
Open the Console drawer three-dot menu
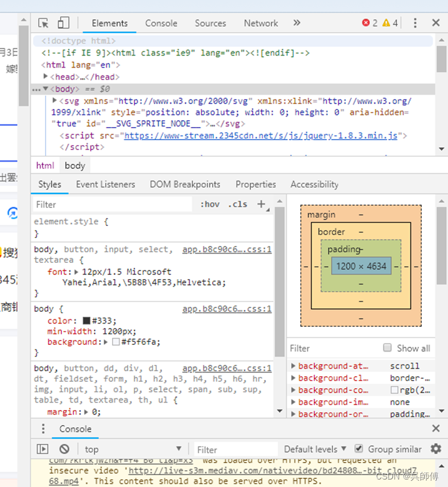pyautogui.click(x=43, y=429)
